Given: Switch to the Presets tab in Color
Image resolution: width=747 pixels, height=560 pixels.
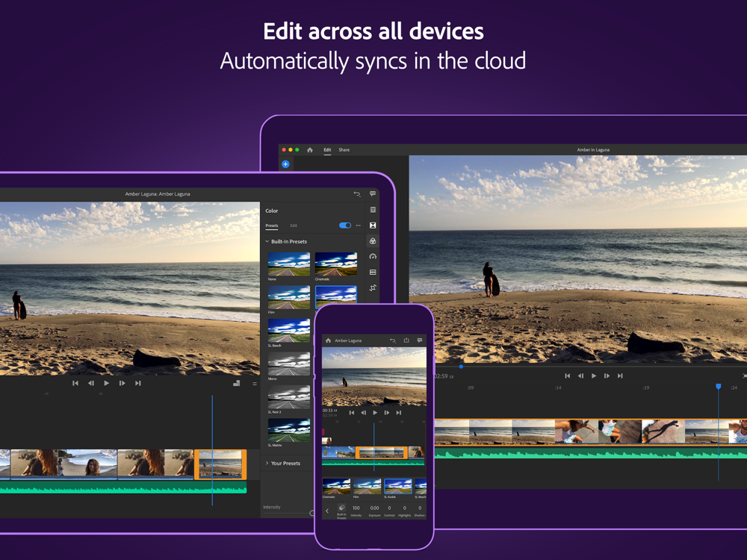Looking at the screenshot, I should (272, 225).
